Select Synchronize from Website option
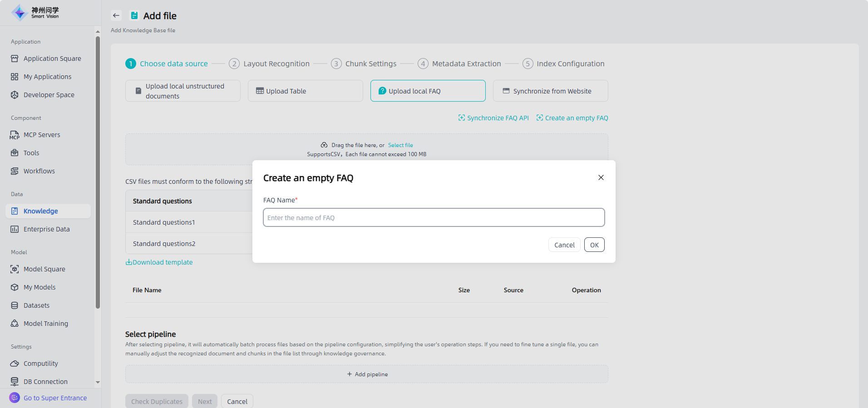868x408 pixels. tap(550, 91)
